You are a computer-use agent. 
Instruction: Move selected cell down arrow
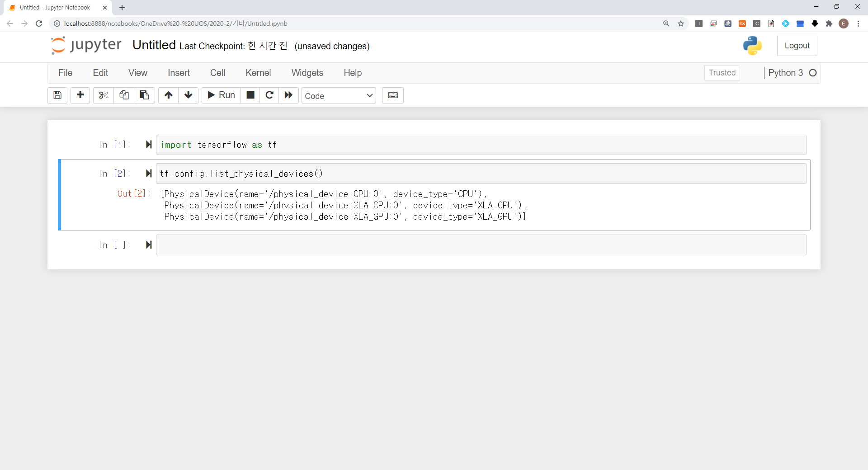point(189,95)
